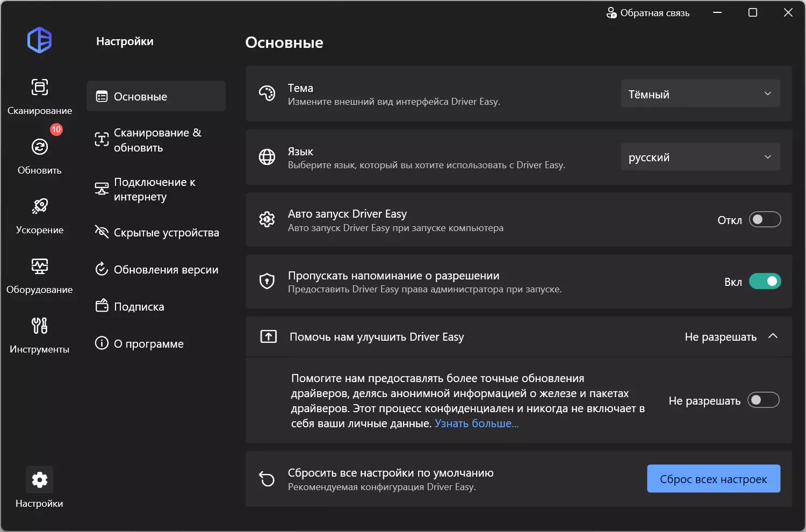Open the Ускорение rocket icon

click(x=40, y=206)
